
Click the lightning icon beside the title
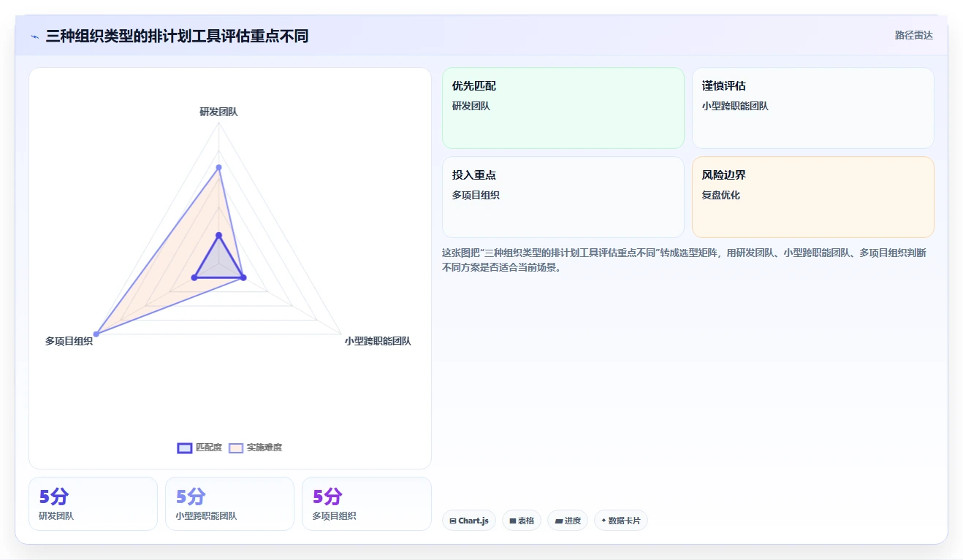click(x=35, y=37)
